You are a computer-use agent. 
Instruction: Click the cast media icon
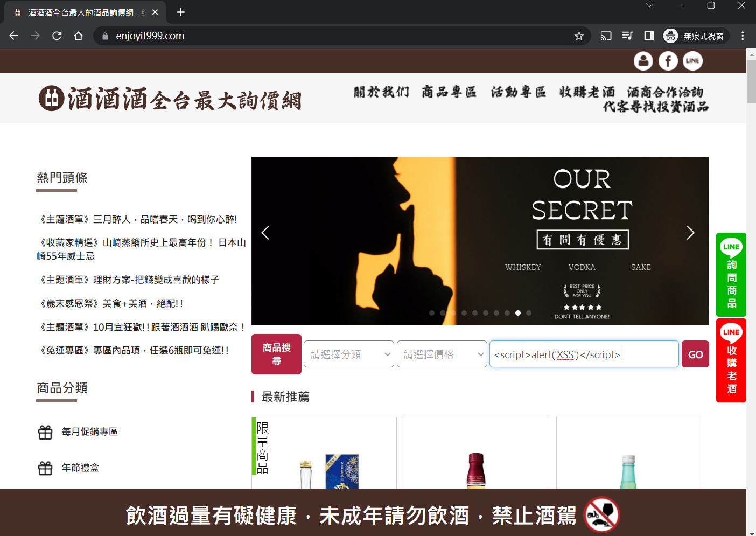click(606, 36)
